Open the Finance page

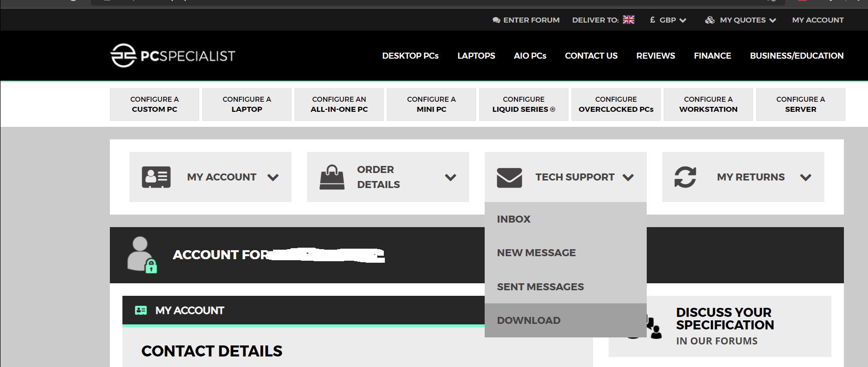click(712, 56)
